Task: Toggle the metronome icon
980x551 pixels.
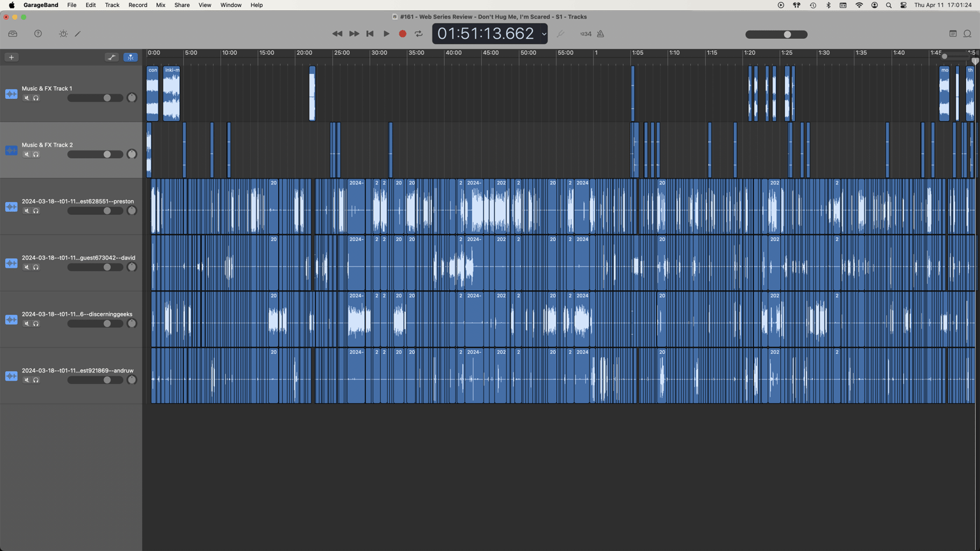Action: click(x=600, y=34)
